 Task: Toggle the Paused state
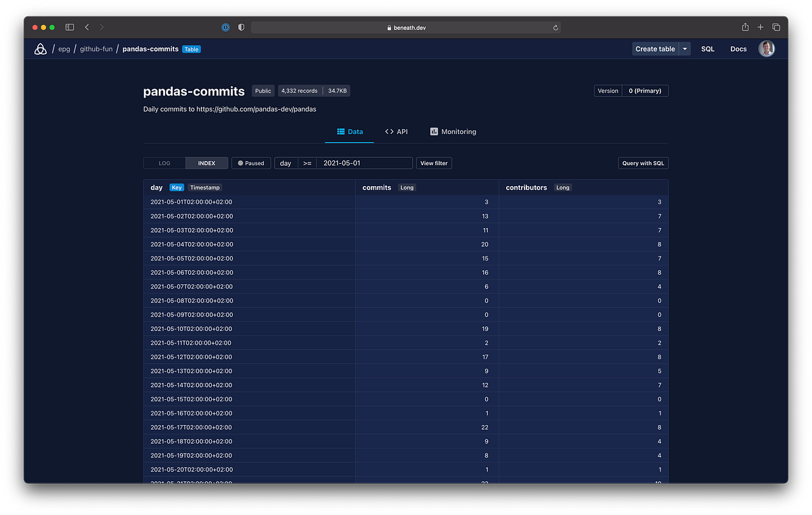pos(250,162)
